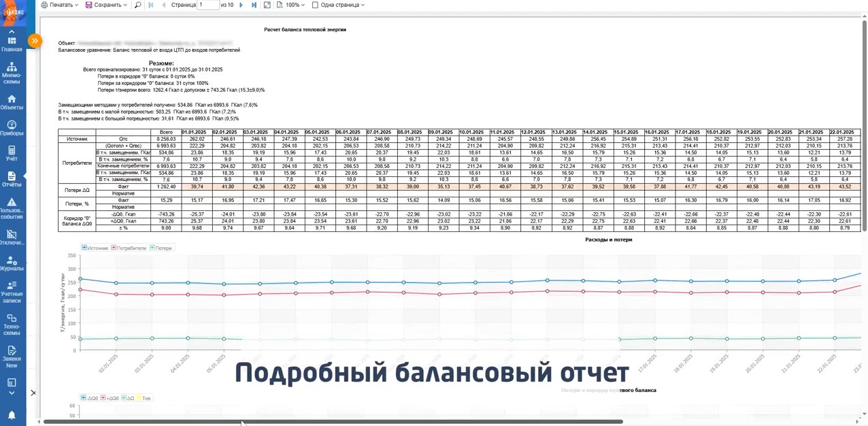Click the search magnifier in the report toolbar
The height and width of the screenshot is (426, 868).
[x=138, y=5]
